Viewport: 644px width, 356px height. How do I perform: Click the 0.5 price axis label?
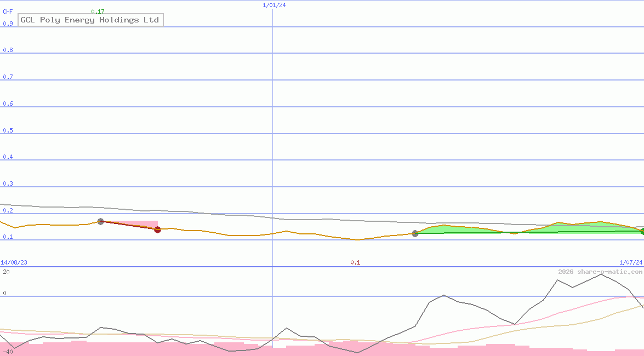click(x=8, y=130)
